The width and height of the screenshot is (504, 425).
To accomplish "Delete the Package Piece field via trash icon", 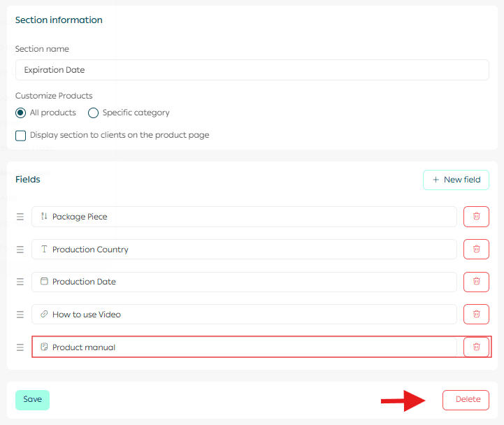I will pos(476,217).
